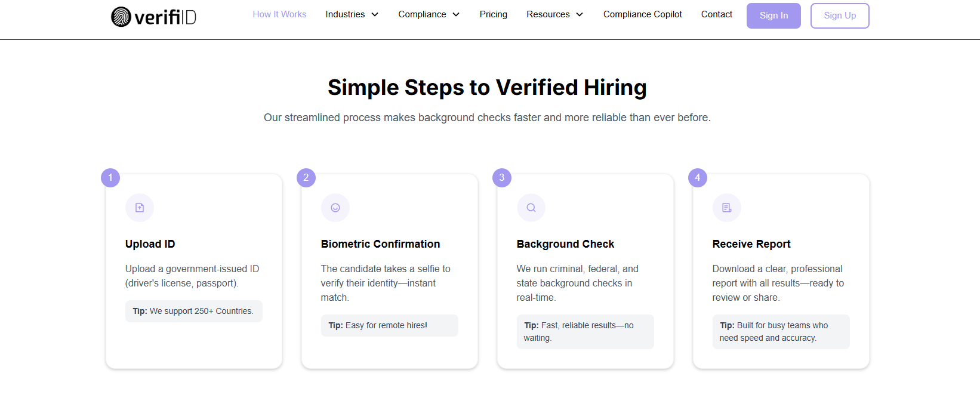Click step number 2 badge
The image size is (980, 407).
click(306, 178)
